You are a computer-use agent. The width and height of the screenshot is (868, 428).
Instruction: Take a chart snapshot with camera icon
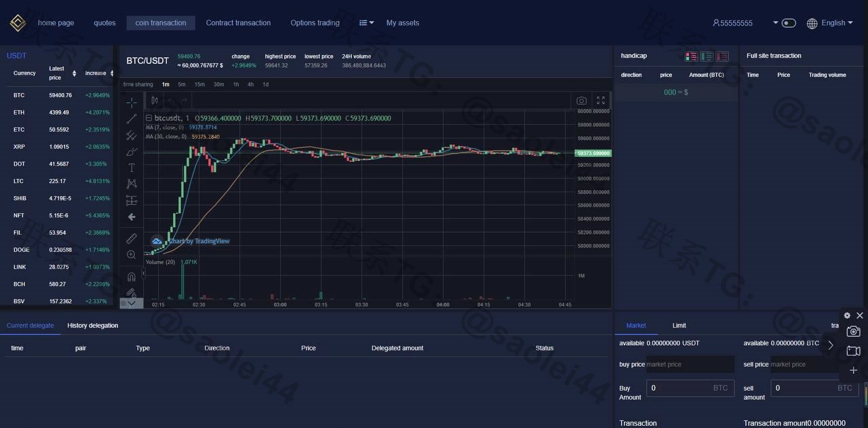[x=581, y=100]
